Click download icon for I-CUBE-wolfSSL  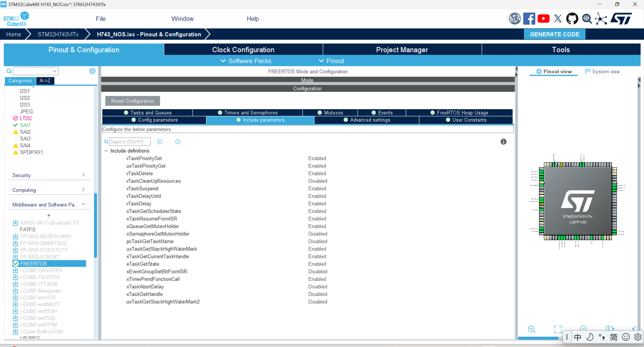(x=15, y=318)
